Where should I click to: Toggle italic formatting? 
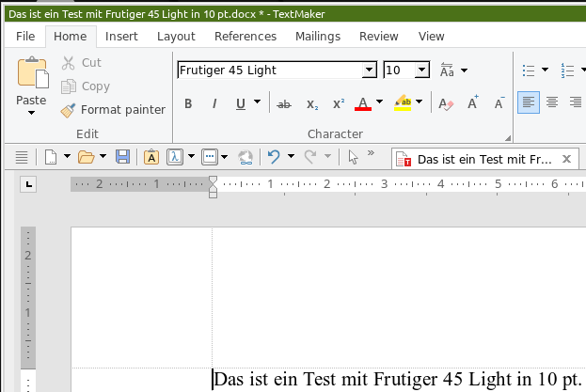(x=214, y=103)
